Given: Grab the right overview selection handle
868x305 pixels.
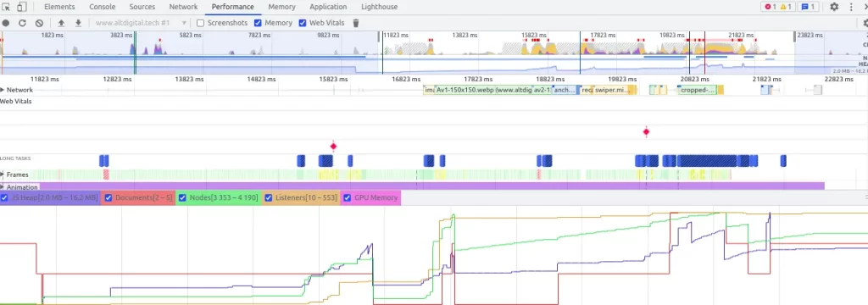Looking at the screenshot, I should [x=795, y=36].
